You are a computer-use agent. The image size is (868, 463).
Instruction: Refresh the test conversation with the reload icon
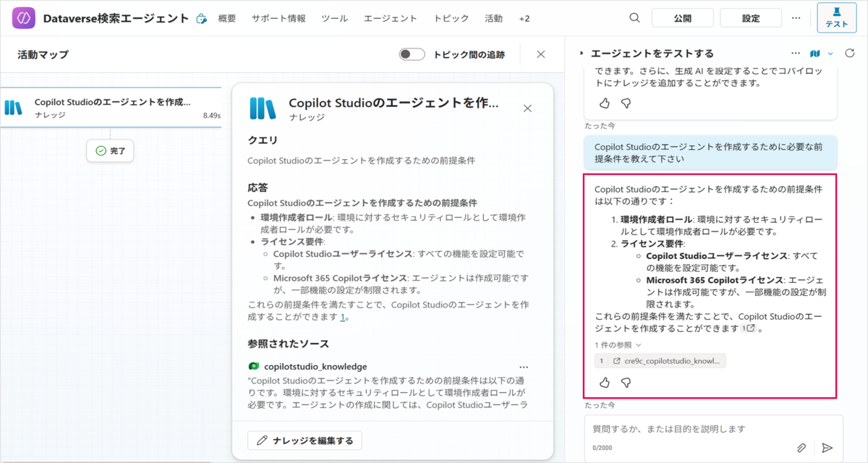850,54
